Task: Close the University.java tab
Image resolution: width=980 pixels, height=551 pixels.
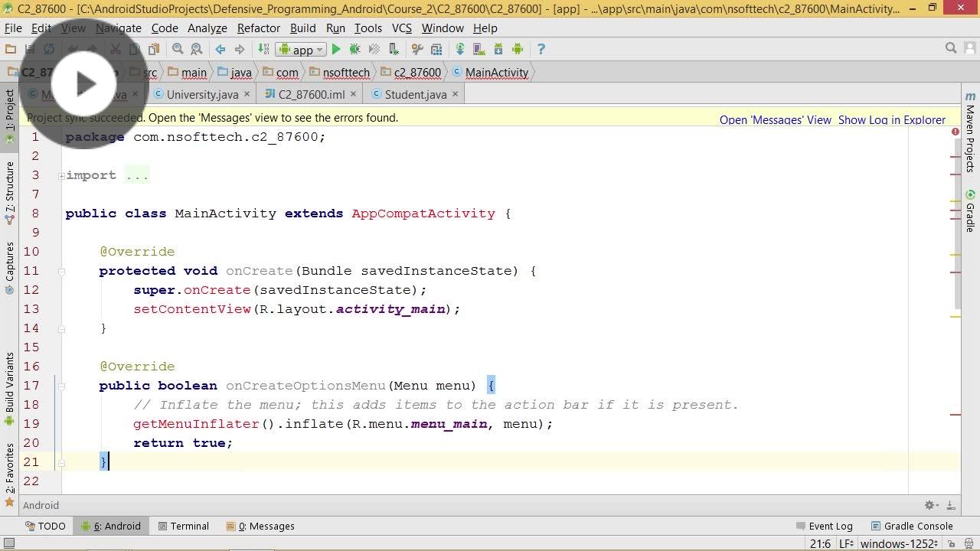Action: 247,94
